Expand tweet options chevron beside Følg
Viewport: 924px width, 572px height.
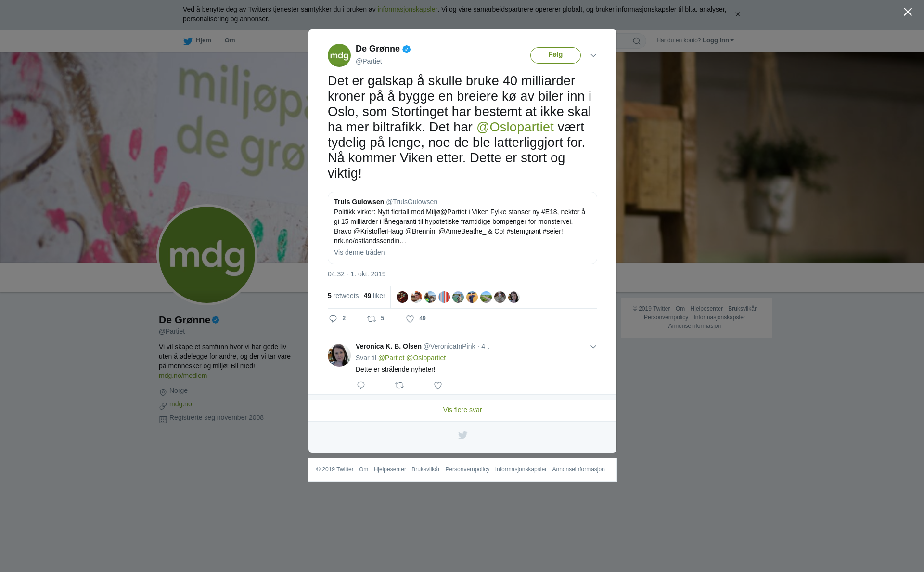(593, 55)
